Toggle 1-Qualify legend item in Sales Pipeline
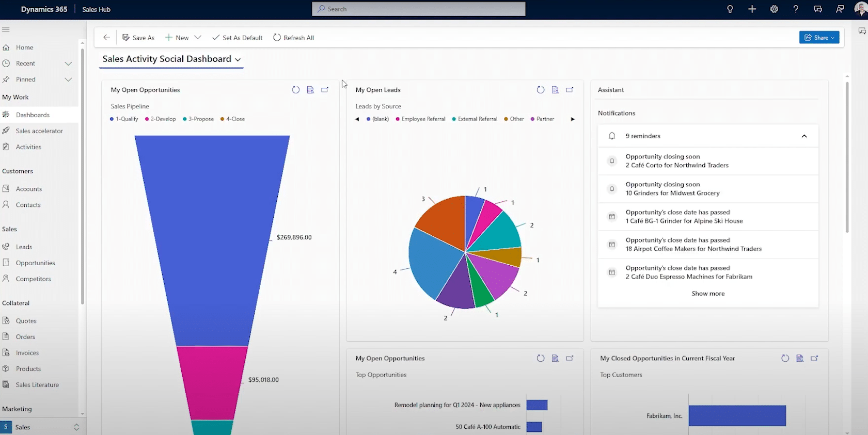 click(x=124, y=119)
